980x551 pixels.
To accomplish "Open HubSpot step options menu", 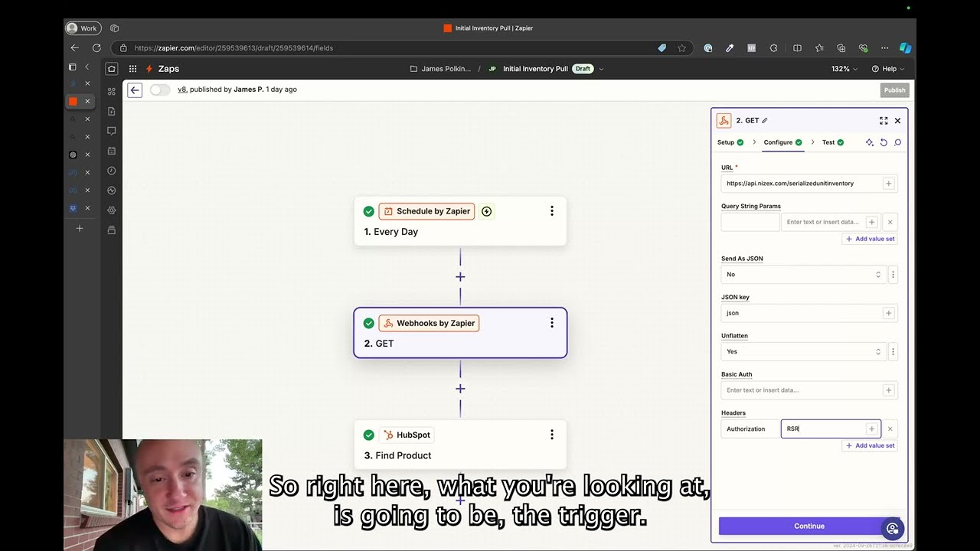I will coord(552,435).
